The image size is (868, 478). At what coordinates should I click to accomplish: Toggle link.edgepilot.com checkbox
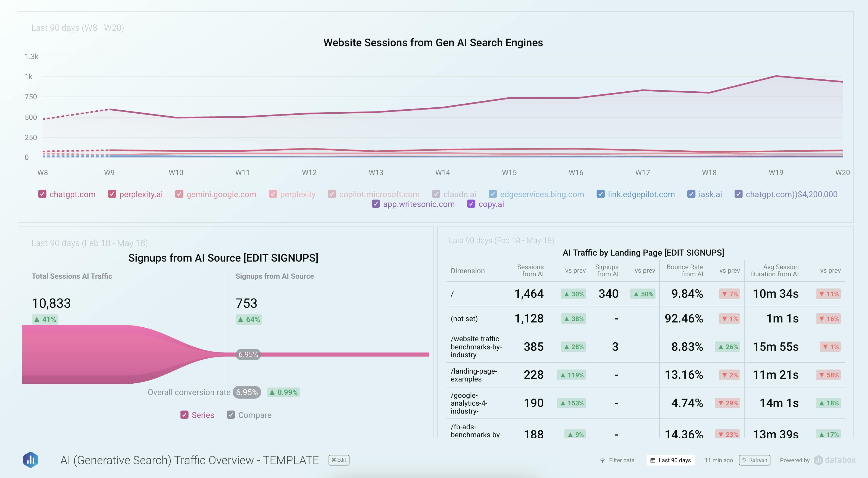coord(601,194)
